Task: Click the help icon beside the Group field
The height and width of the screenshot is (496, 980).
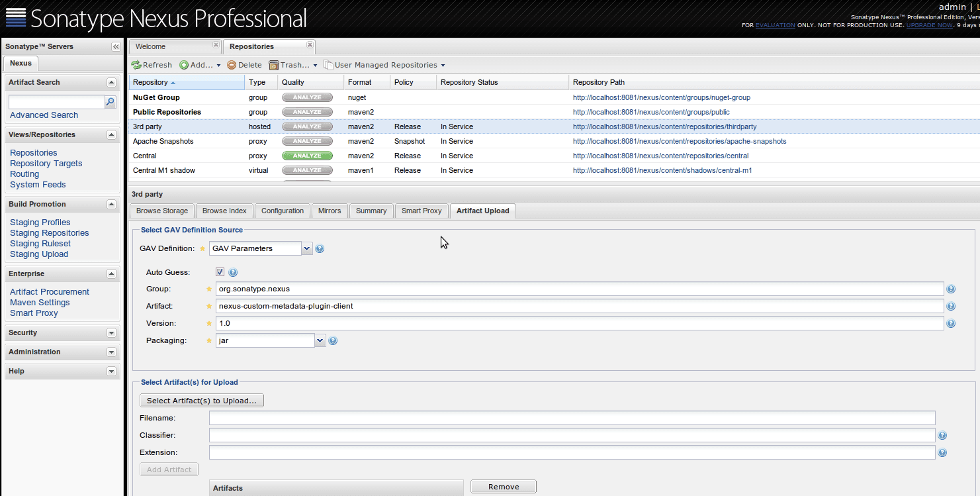Action: (951, 289)
